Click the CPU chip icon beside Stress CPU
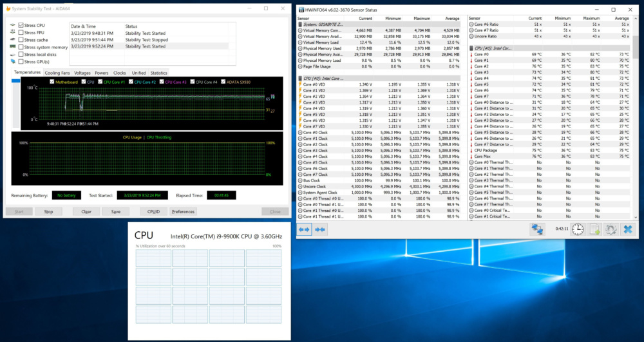Screen dimensions: 644x342 coord(13,26)
